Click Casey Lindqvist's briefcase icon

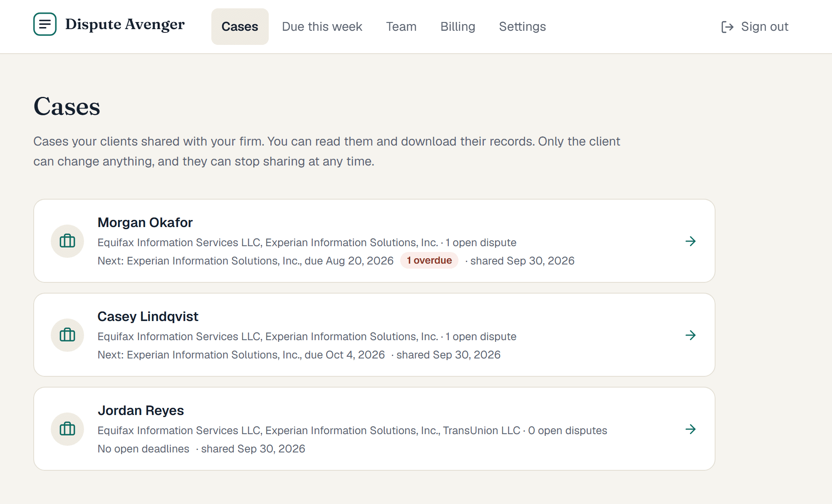(x=67, y=335)
